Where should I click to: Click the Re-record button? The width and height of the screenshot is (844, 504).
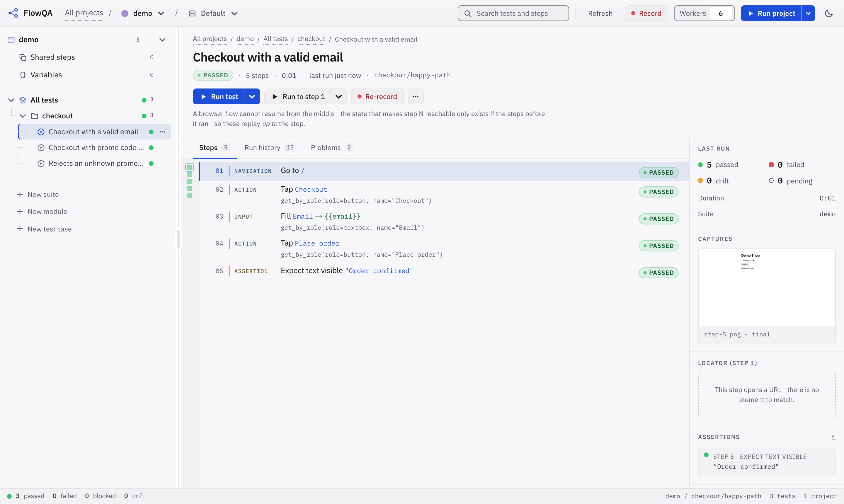click(x=377, y=96)
